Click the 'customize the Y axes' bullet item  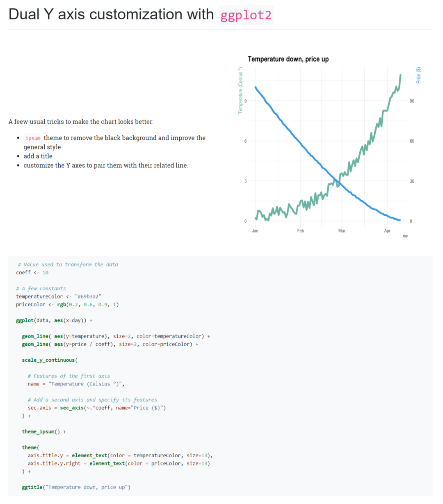coord(106,165)
